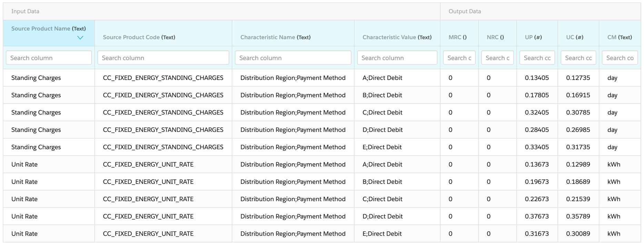The image size is (644, 245).
Task: Click Distribution Region;Payment Method in UP 0.17805 row
Action: click(x=293, y=95)
